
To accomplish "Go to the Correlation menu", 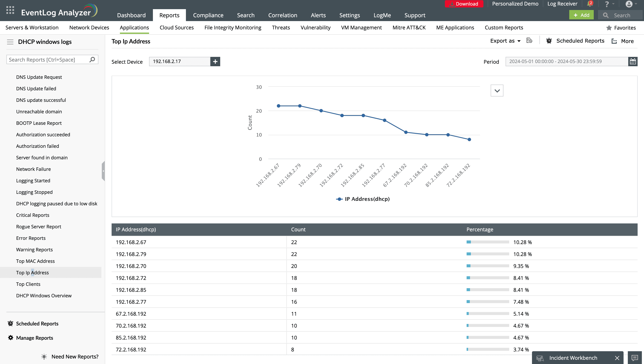I will pyautogui.click(x=283, y=15).
